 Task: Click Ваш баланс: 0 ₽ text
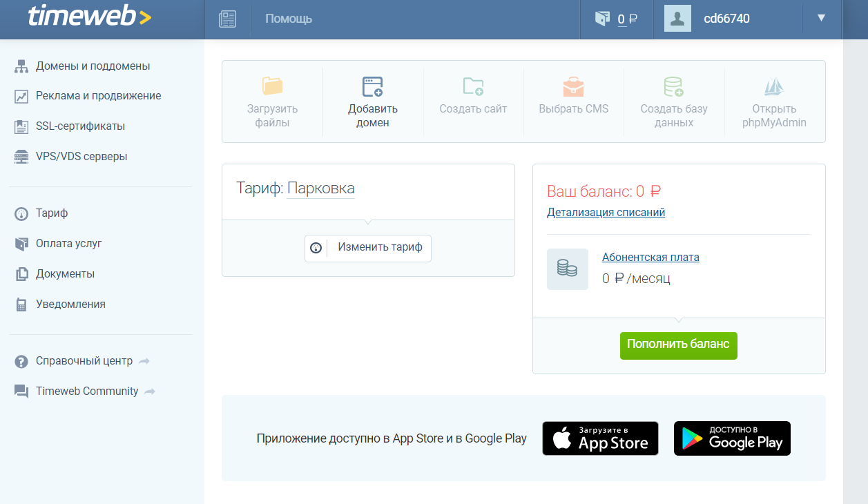(x=604, y=191)
